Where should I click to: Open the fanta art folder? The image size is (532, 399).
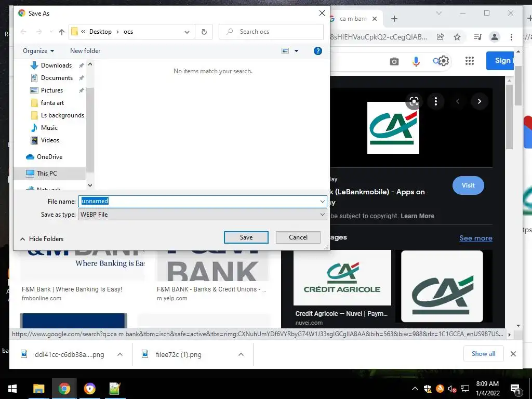(x=52, y=103)
